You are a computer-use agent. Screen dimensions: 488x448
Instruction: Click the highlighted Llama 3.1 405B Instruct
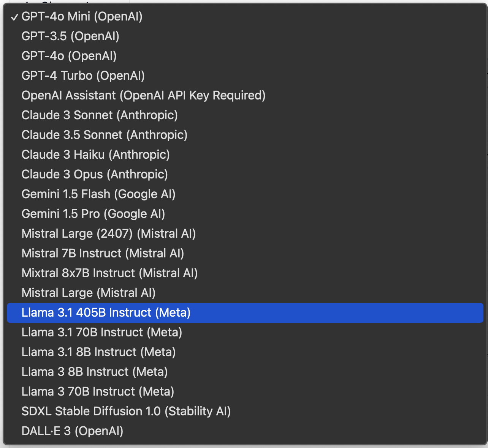coord(106,313)
